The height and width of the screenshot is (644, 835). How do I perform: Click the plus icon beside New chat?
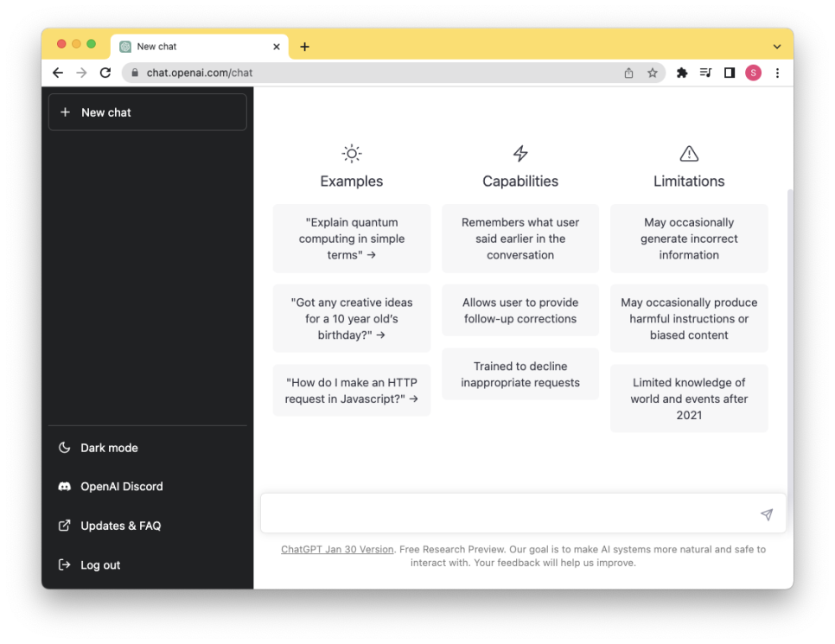coord(65,112)
